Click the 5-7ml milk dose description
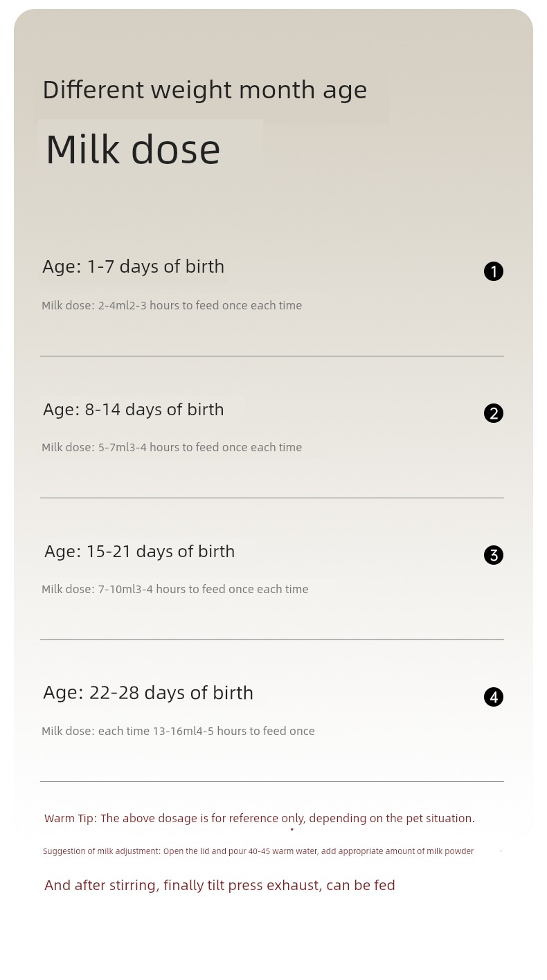The height and width of the screenshot is (980, 547). pos(172,447)
